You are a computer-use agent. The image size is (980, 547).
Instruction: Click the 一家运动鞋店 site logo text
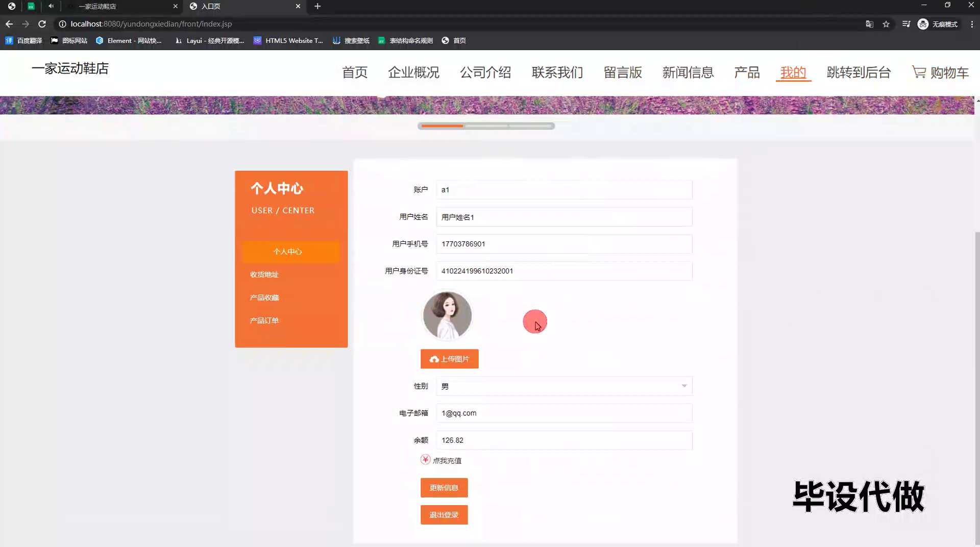tap(70, 68)
